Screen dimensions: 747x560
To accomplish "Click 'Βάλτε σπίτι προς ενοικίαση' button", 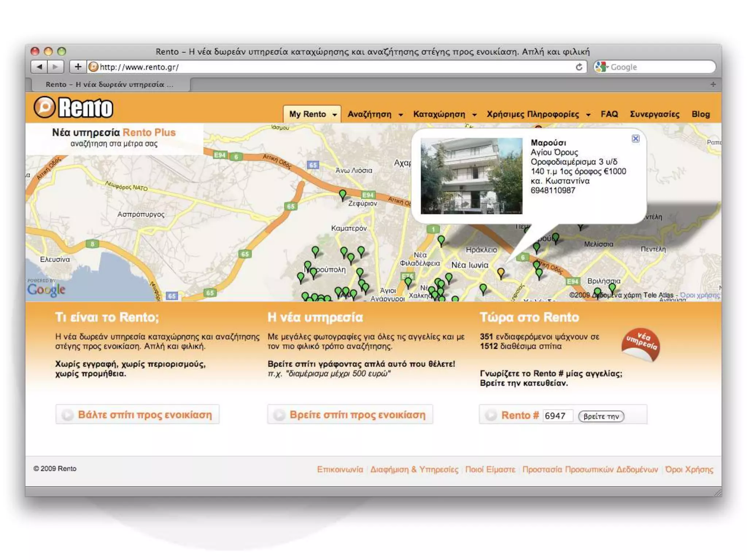I will (138, 415).
